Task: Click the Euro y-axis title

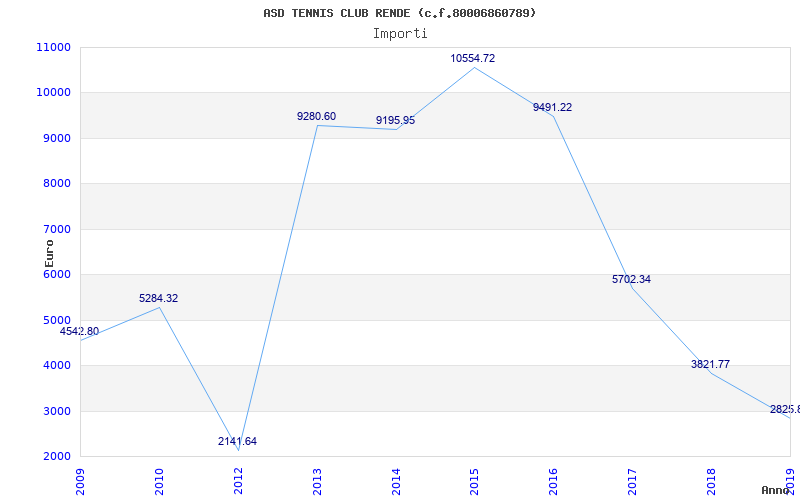Action: pyautogui.click(x=49, y=253)
